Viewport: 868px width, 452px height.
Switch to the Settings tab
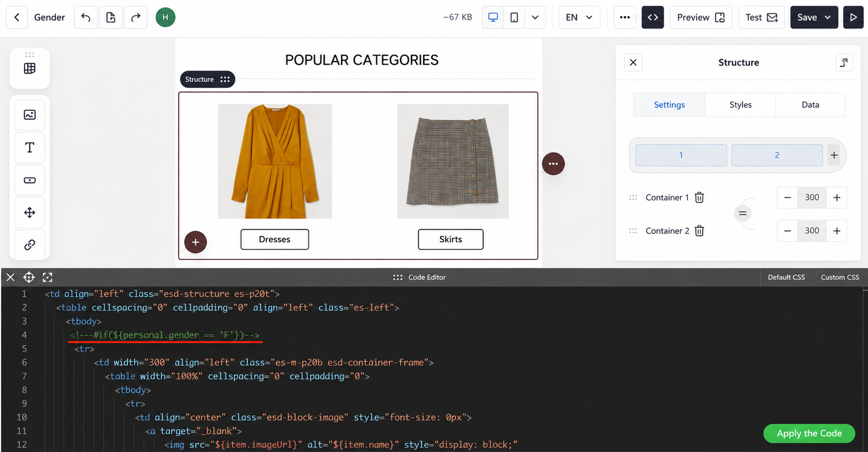tap(669, 105)
